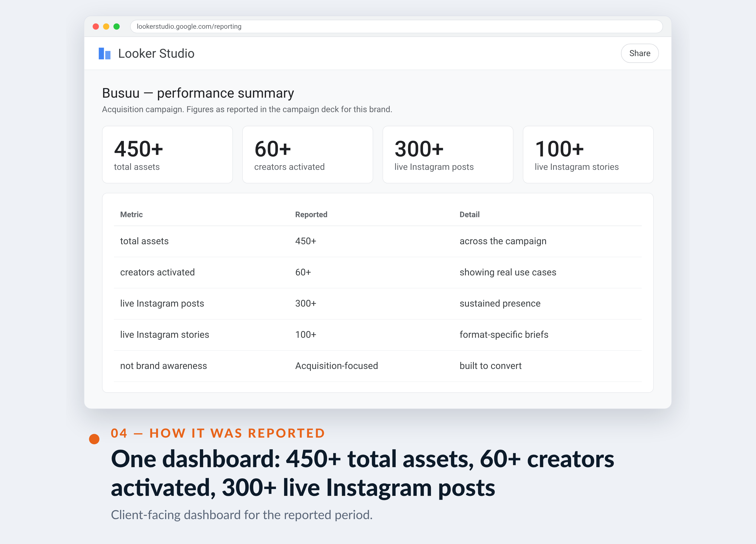
Task: Click the Reported column header
Action: click(x=311, y=214)
